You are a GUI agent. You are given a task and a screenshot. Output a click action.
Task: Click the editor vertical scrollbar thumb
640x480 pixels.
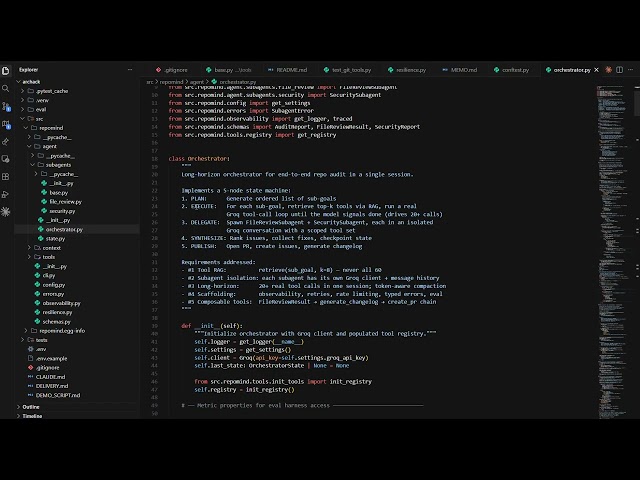pos(637,101)
